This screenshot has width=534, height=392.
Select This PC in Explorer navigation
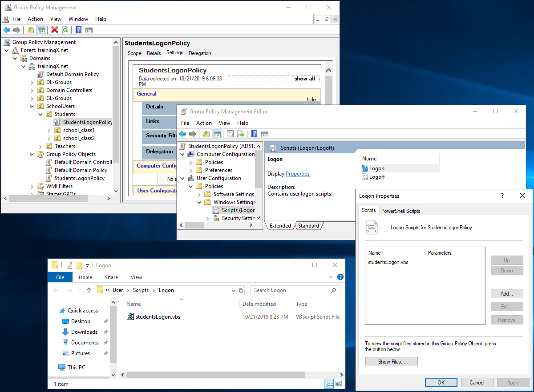point(77,368)
